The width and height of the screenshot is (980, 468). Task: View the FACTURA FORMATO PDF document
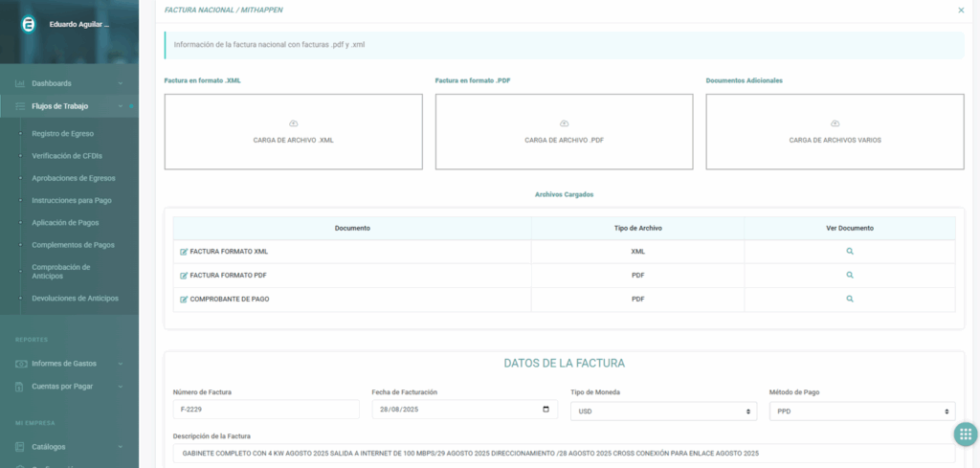tap(849, 275)
